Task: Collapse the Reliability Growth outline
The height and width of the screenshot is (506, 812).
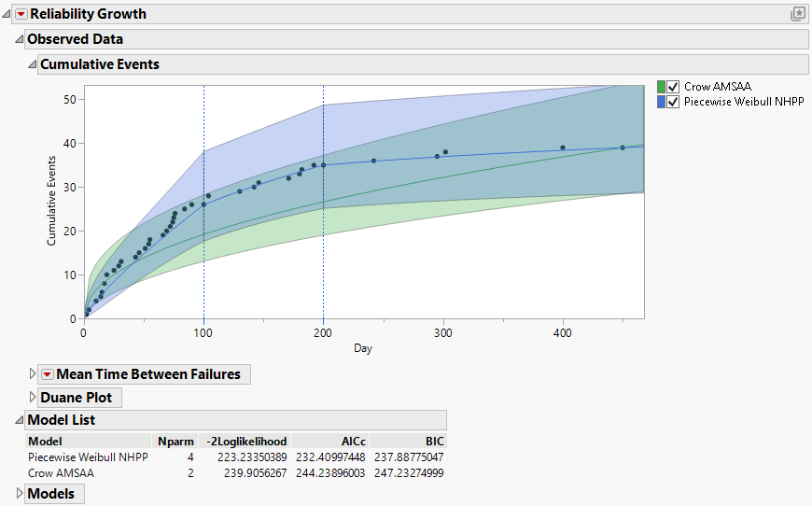Action: tap(7, 14)
